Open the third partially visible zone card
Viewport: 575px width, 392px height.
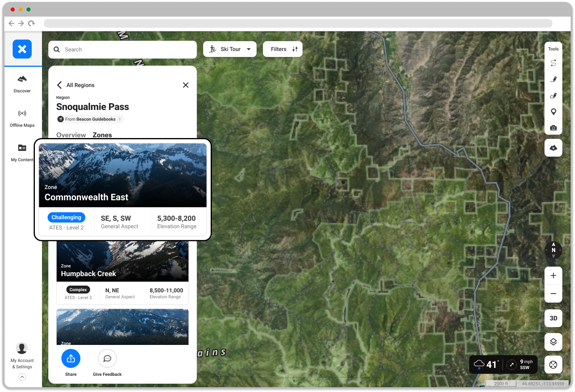coord(122,327)
